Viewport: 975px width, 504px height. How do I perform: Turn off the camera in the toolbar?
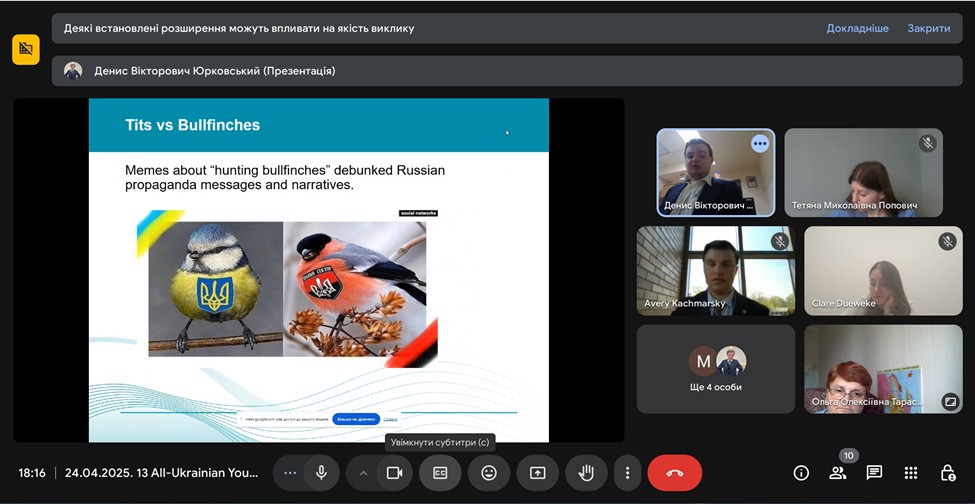pos(394,473)
